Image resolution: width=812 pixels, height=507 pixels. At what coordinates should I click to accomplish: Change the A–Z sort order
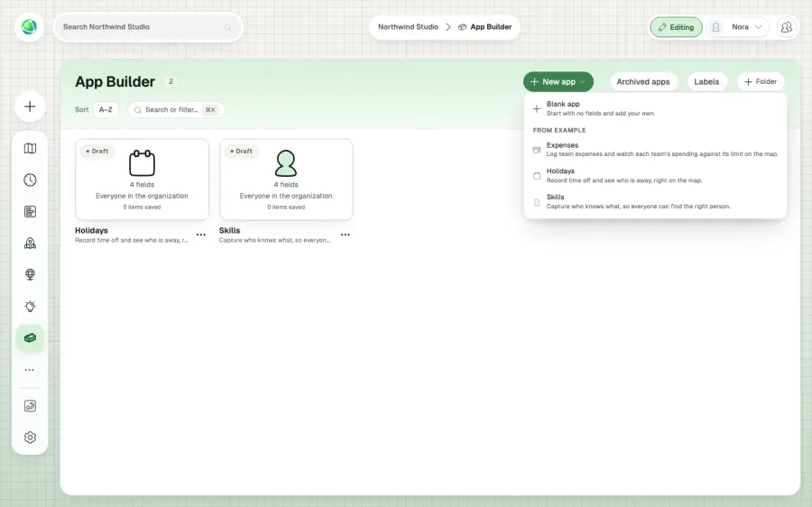pyautogui.click(x=106, y=110)
